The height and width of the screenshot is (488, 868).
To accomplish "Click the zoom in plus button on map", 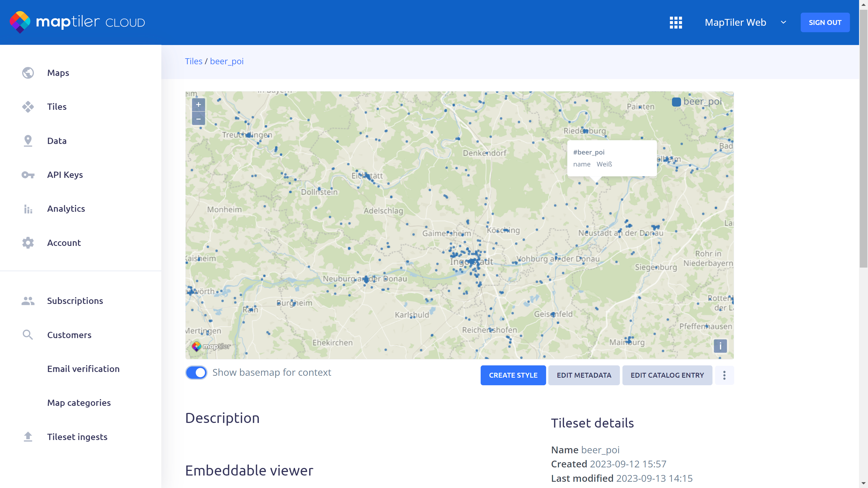I will 199,104.
